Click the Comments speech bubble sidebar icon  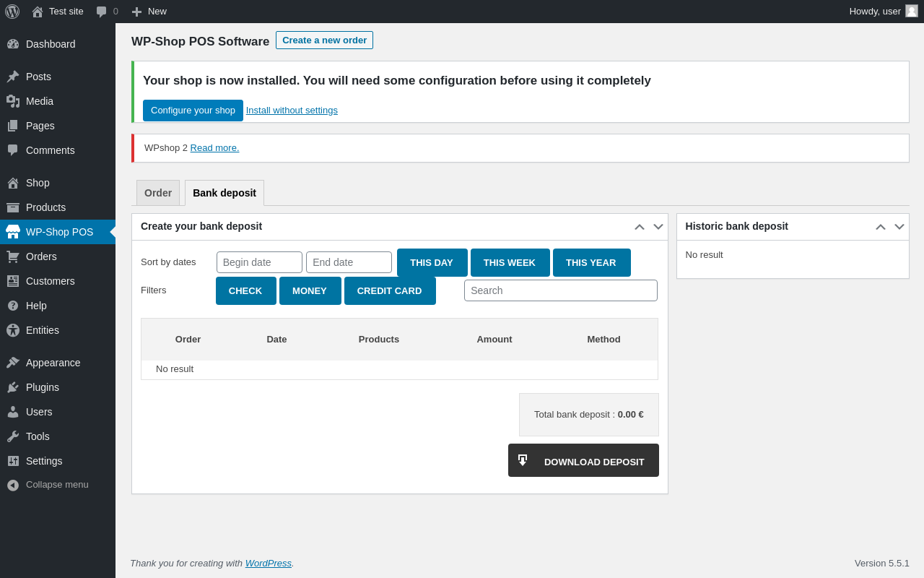(13, 150)
